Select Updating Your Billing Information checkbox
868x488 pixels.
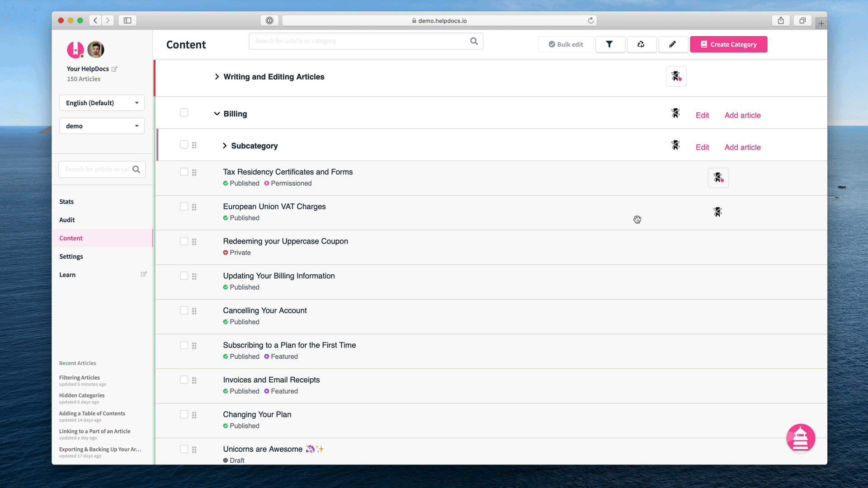click(184, 276)
